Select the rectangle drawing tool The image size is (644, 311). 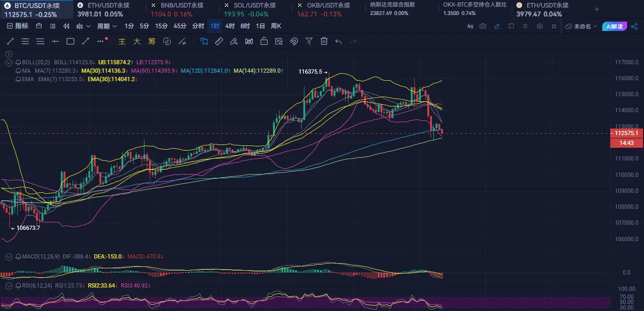click(70, 41)
